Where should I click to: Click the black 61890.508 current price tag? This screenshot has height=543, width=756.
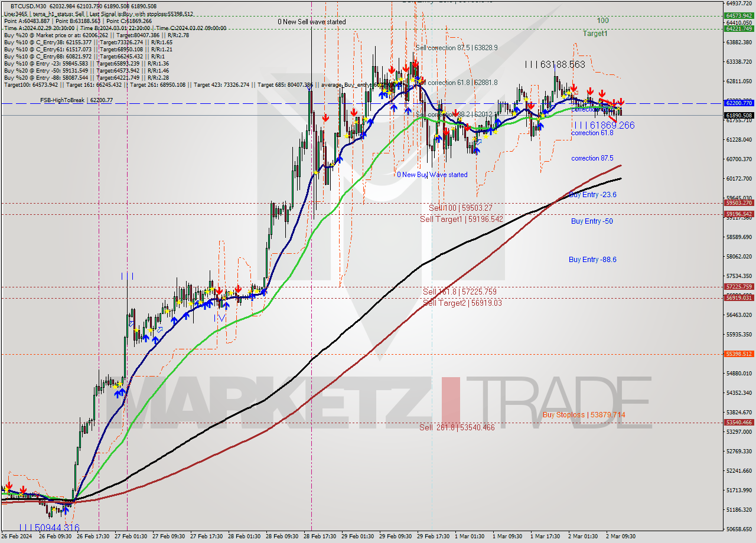click(x=739, y=116)
